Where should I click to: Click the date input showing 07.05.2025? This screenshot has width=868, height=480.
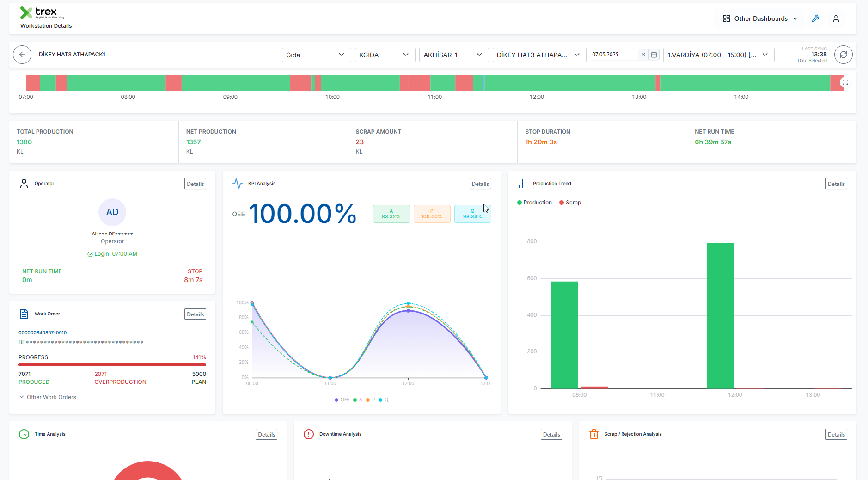pos(614,55)
